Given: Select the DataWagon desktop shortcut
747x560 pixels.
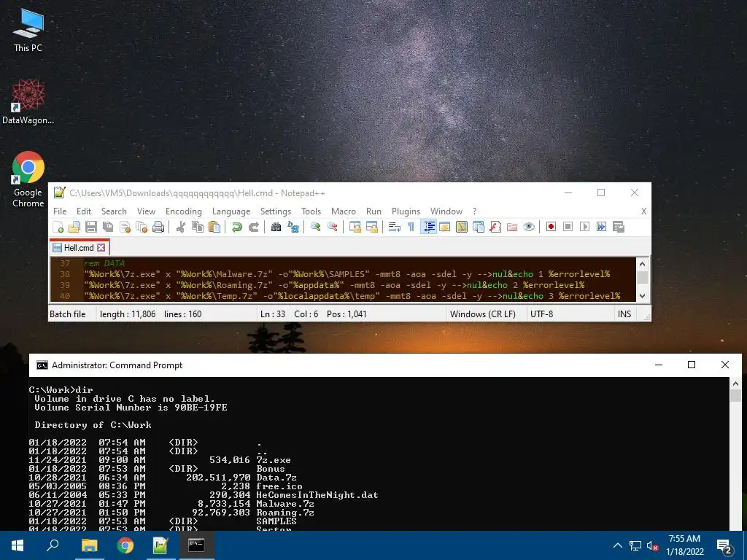Looking at the screenshot, I should [28, 102].
